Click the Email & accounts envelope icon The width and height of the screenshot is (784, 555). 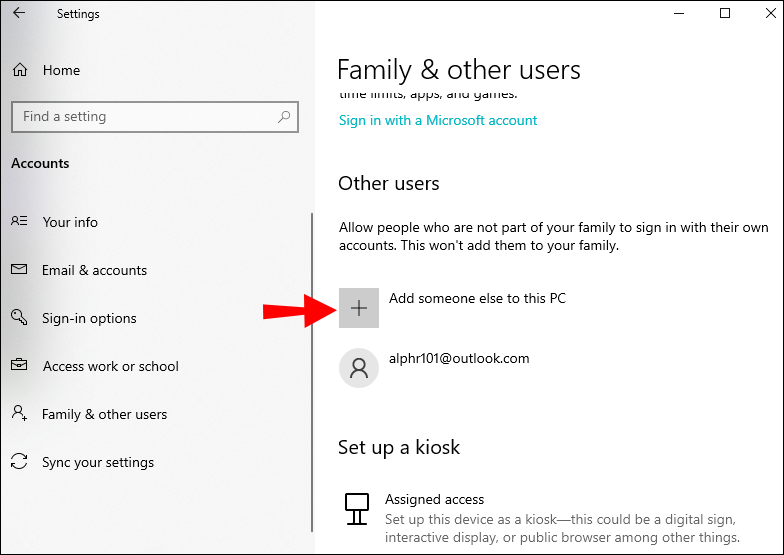pos(19,270)
